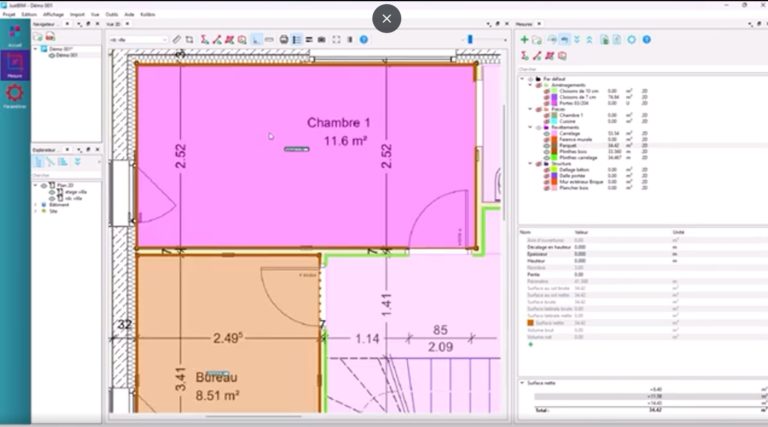Open the blue help icon in Mesures panel
The height and width of the screenshot is (427, 768).
click(645, 40)
